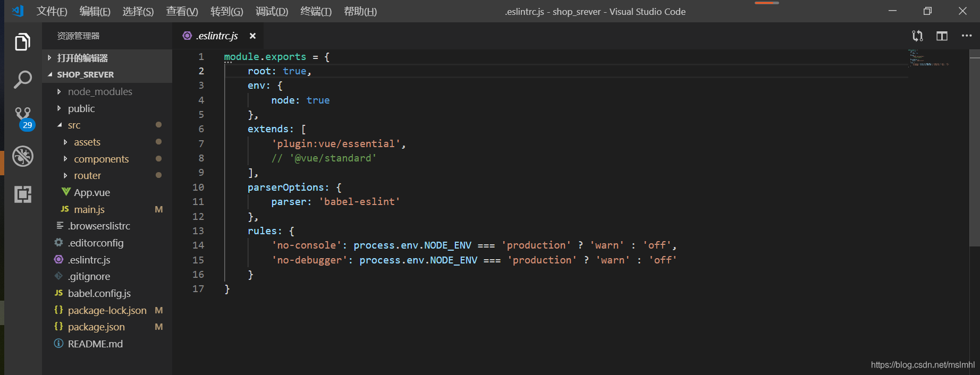Click the info icon beside README.md
This screenshot has height=375, width=980.
click(58, 343)
